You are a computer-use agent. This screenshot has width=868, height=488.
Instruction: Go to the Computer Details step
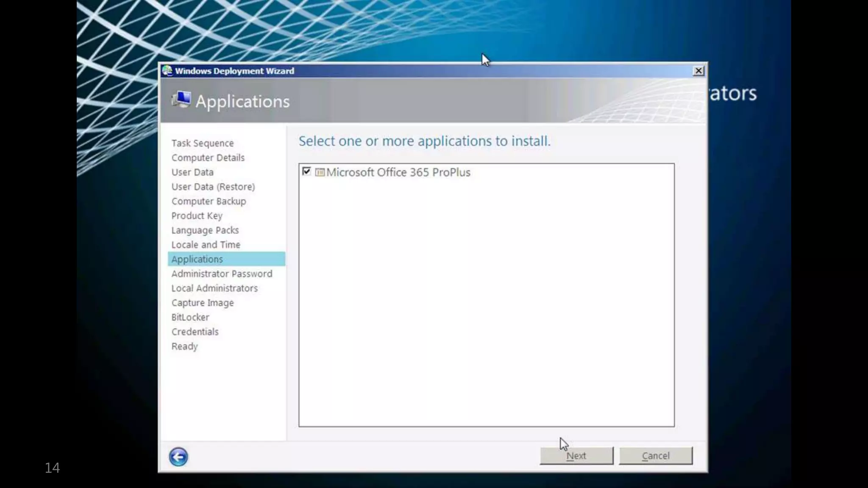[x=208, y=158]
